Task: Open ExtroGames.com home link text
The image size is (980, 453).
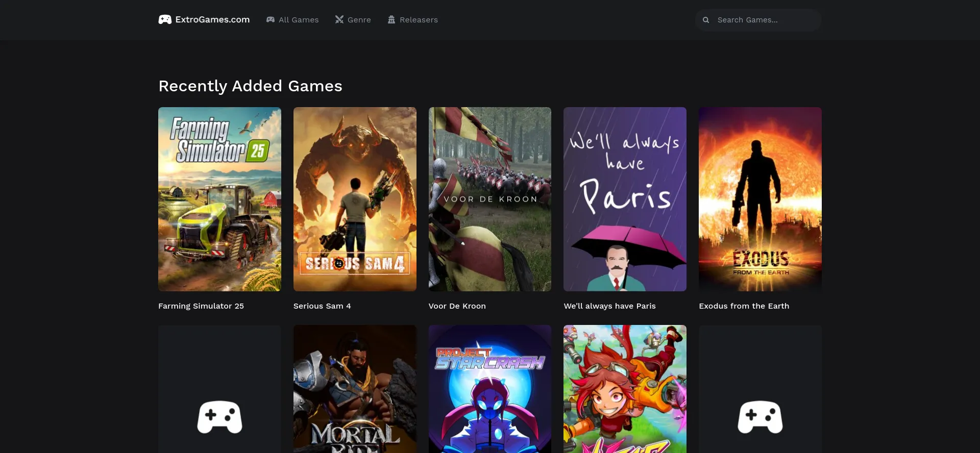Action: click(212, 19)
